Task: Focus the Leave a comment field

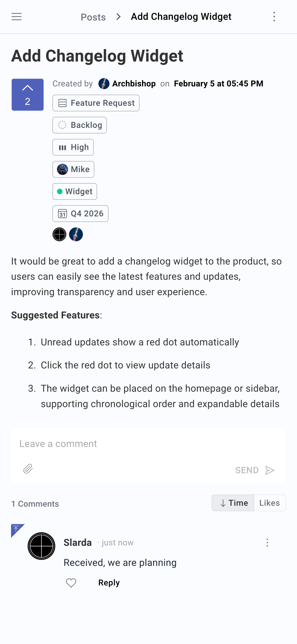Action: [x=148, y=444]
